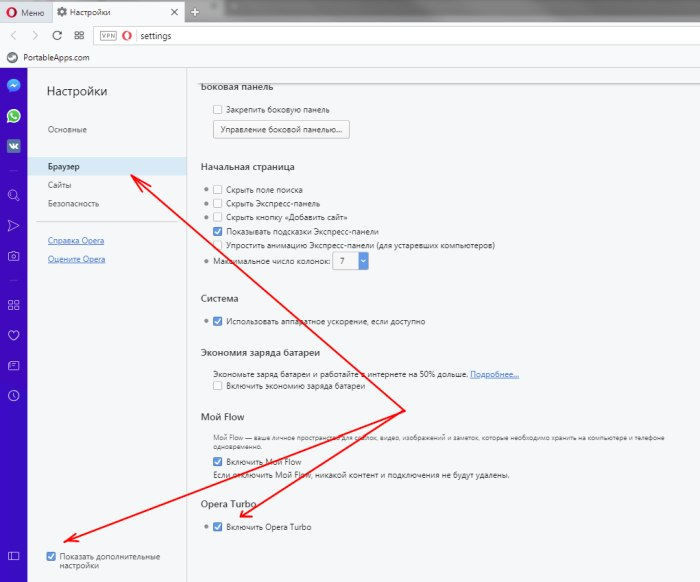This screenshot has width=700, height=582.
Task: Reload the page with the refresh button
Action: pyautogui.click(x=57, y=35)
